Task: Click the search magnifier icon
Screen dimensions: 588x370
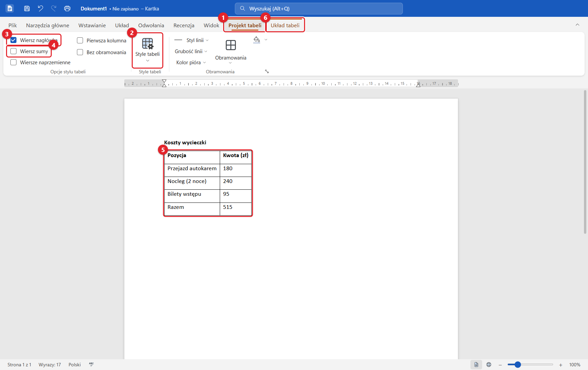Action: (x=242, y=8)
